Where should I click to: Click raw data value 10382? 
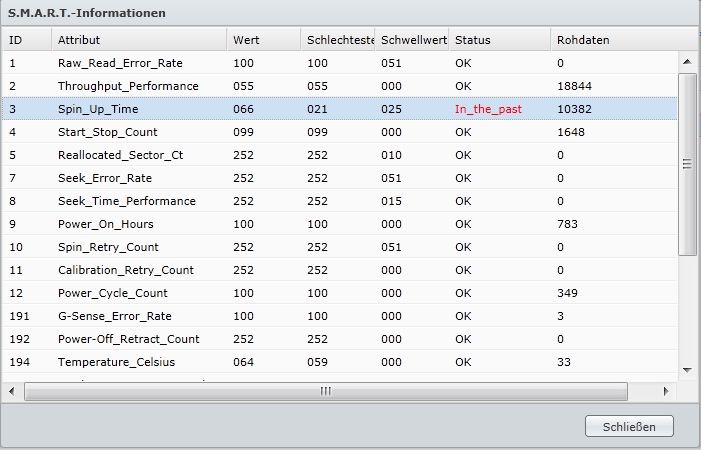(x=574, y=109)
